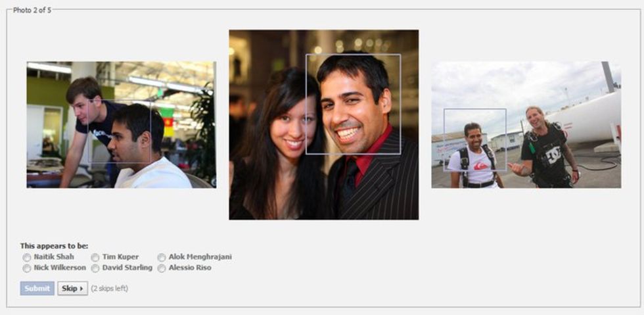Skip this photo with the Skip button
This screenshot has width=644, height=315.
coord(73,288)
